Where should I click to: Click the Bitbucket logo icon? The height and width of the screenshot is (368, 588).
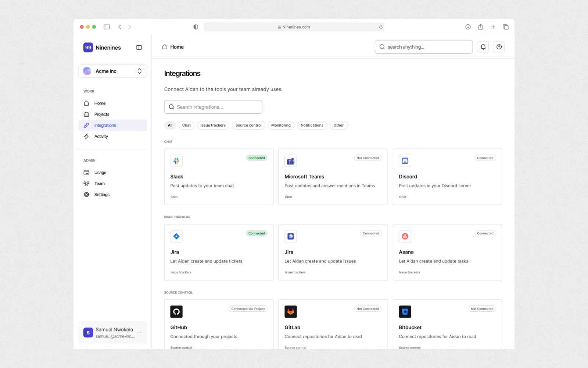coord(405,312)
